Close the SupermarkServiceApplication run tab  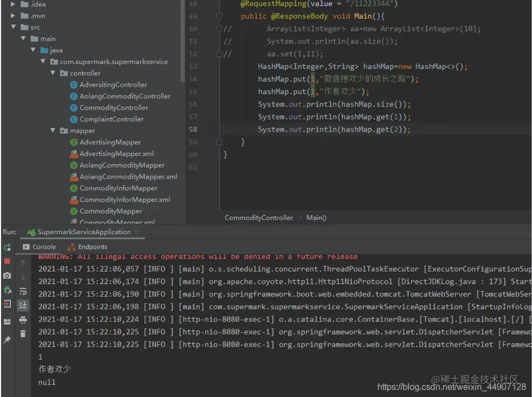[x=137, y=232]
